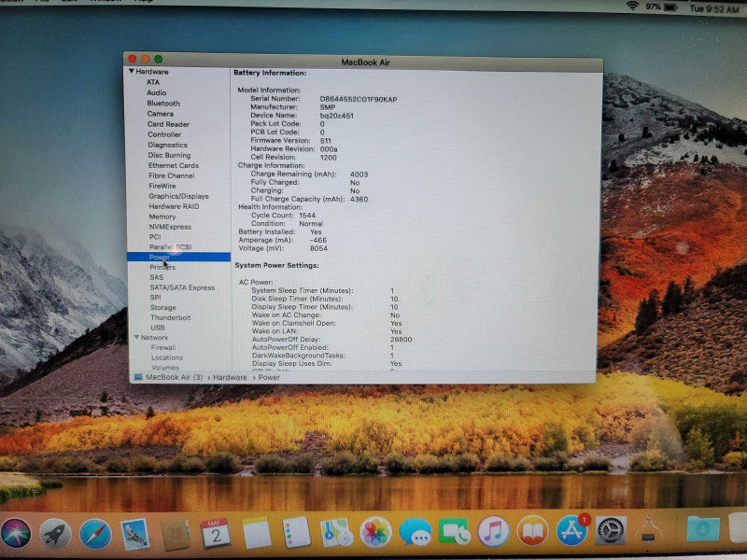Screen dimensions: 747x560
Task: Select the highlighted Power sidebar item
Action: click(178, 258)
